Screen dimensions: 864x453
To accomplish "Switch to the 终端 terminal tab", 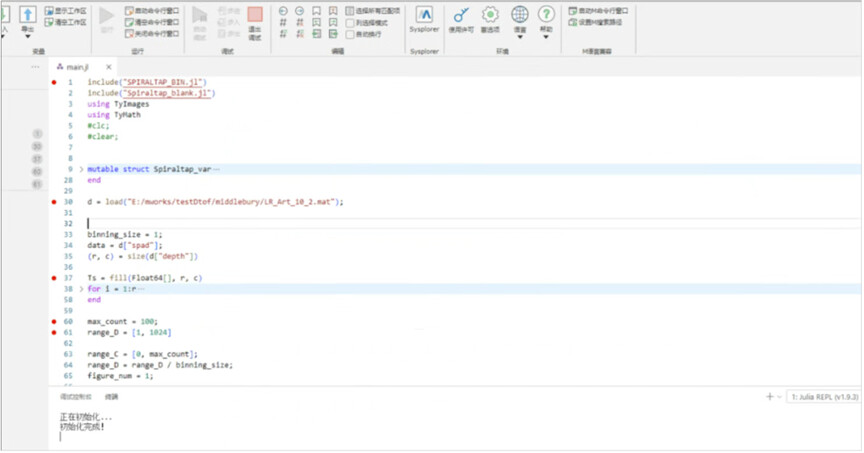I will (111, 397).
